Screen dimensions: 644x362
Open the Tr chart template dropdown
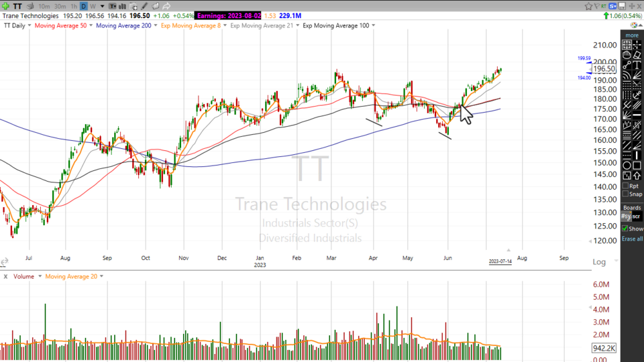(113, 6)
